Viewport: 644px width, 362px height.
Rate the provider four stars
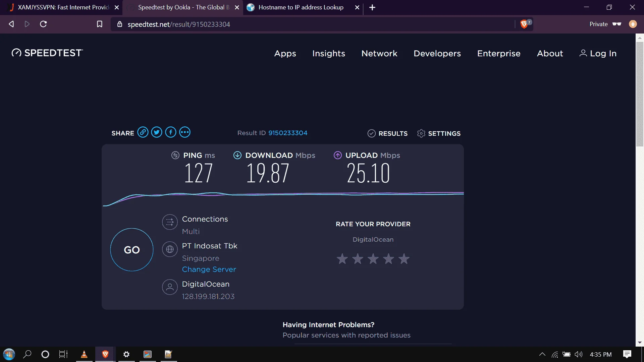tap(388, 259)
